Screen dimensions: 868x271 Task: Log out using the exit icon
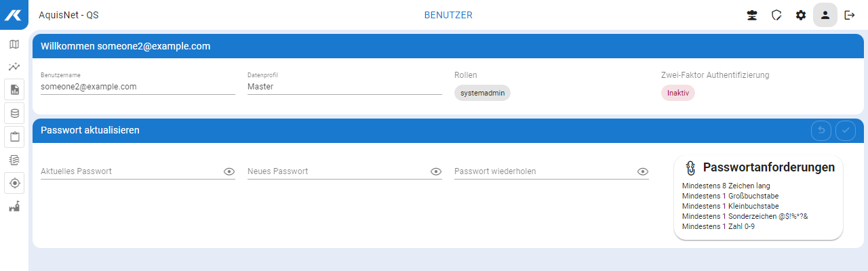850,15
